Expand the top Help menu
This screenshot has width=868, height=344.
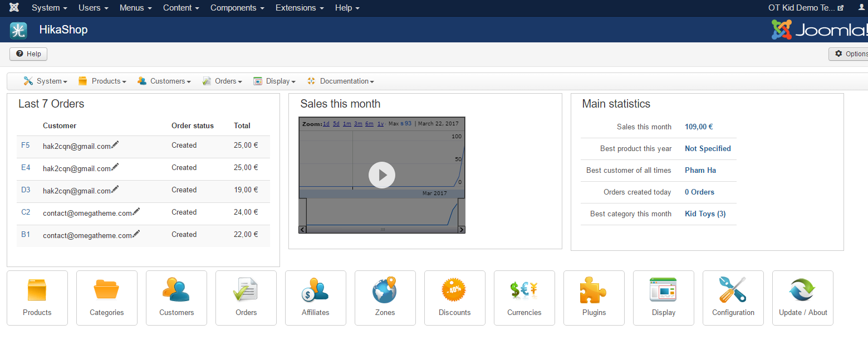pyautogui.click(x=347, y=8)
